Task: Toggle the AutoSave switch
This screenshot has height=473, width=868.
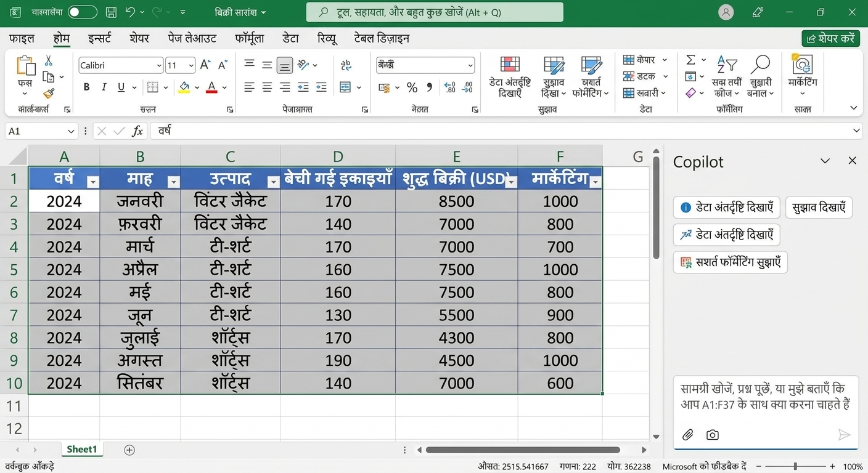Action: pos(83,12)
